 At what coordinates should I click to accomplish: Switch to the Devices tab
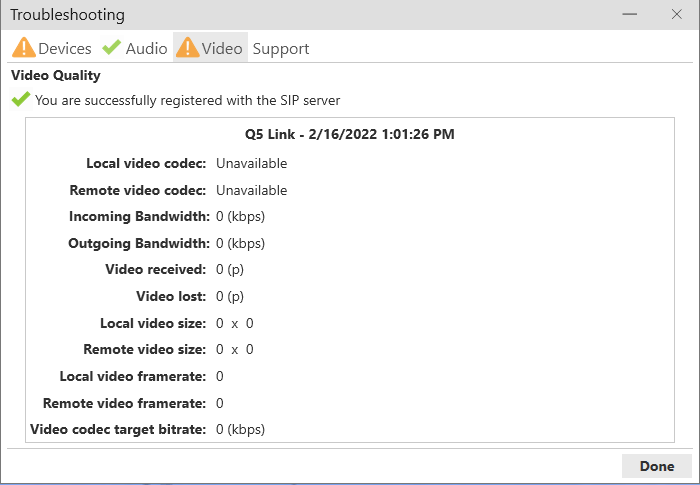[64, 48]
